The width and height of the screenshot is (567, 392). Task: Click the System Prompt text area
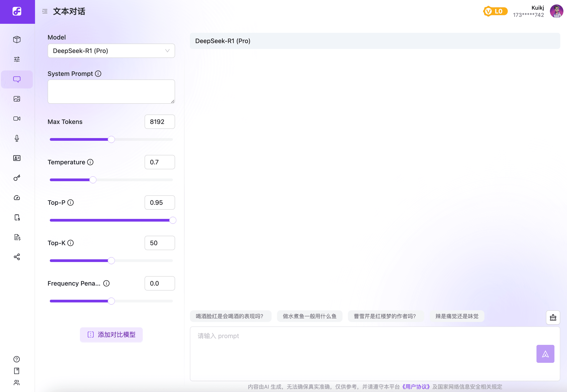point(111,92)
